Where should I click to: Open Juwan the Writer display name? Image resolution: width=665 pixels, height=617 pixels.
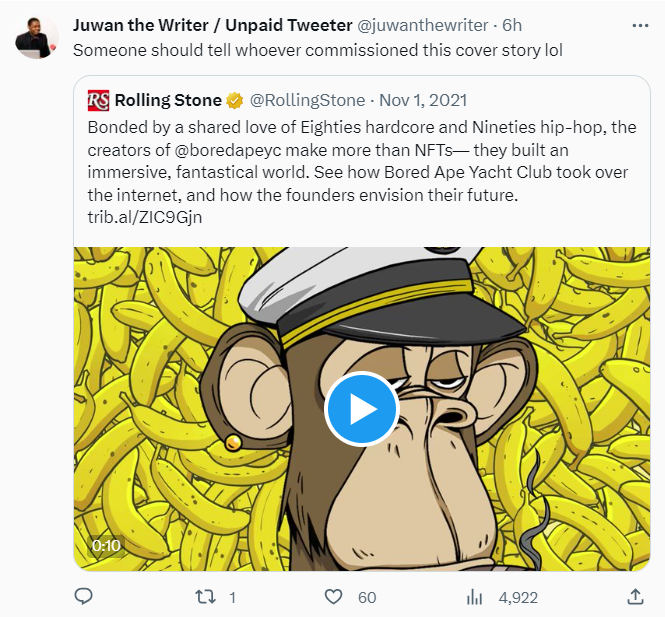click(211, 24)
